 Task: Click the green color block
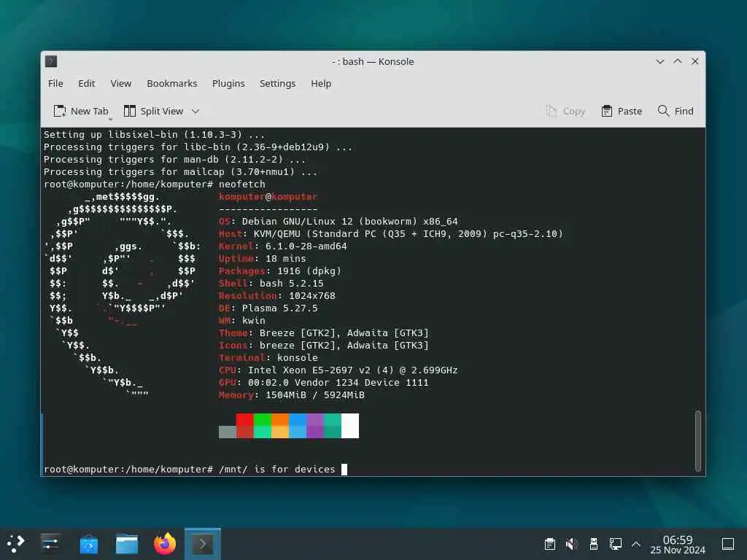[263, 426]
